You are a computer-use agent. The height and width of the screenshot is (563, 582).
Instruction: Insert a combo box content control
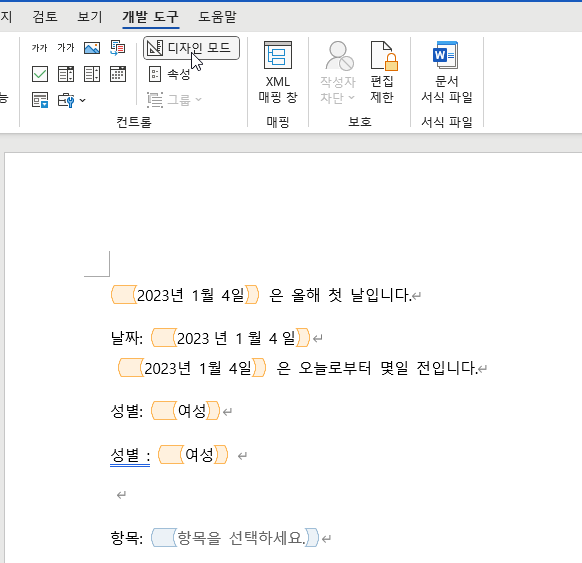pyautogui.click(x=66, y=74)
